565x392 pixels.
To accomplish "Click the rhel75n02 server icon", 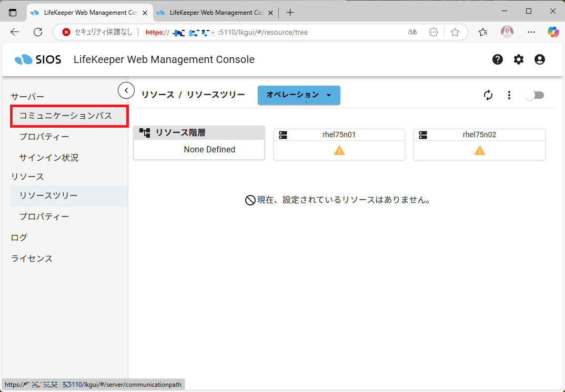I will click(423, 135).
